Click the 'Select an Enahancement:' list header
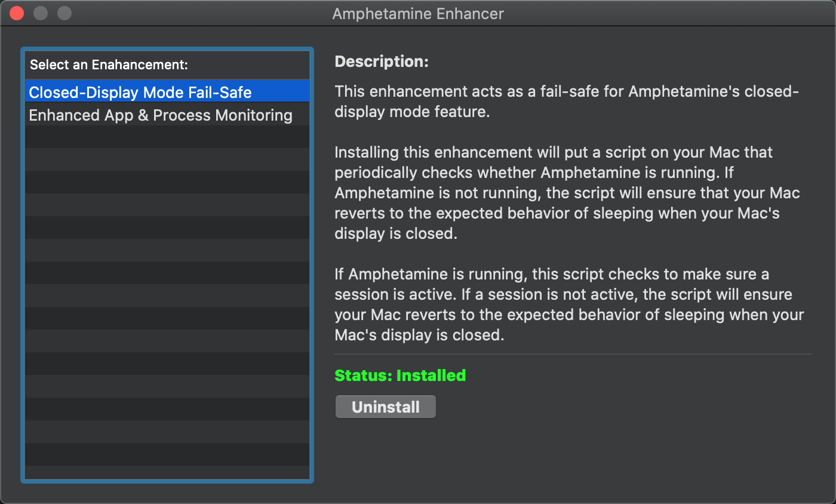 coord(109,64)
